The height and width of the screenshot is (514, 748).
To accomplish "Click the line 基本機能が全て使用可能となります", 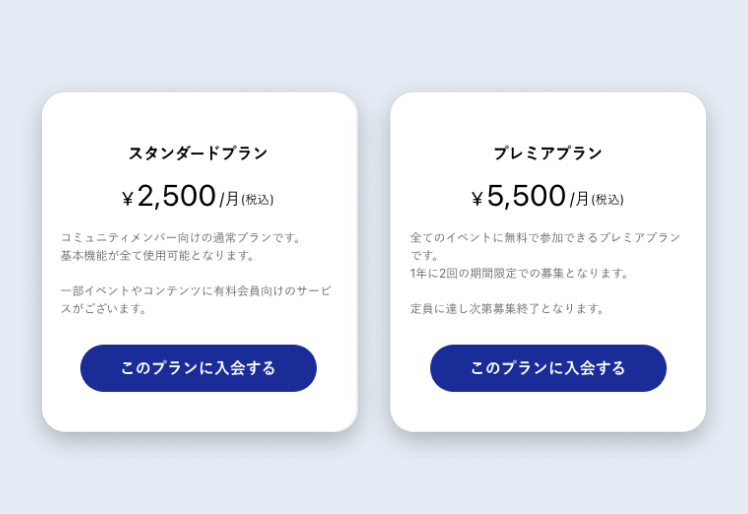I will 158,255.
